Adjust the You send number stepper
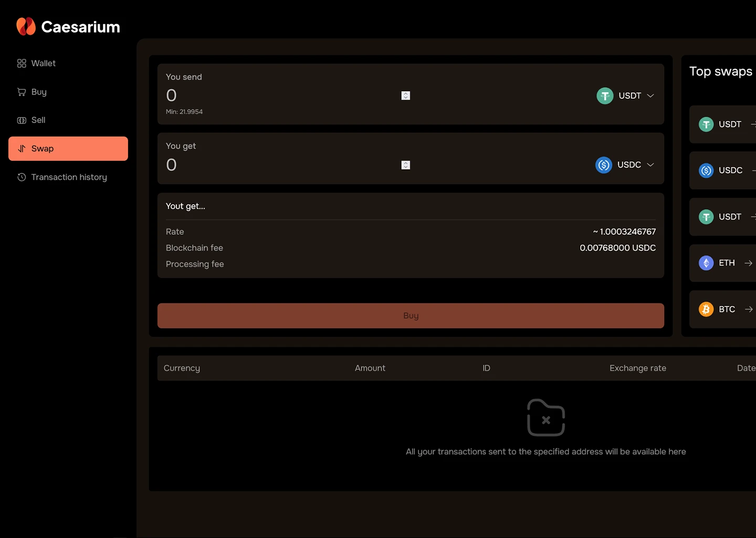 coord(405,96)
